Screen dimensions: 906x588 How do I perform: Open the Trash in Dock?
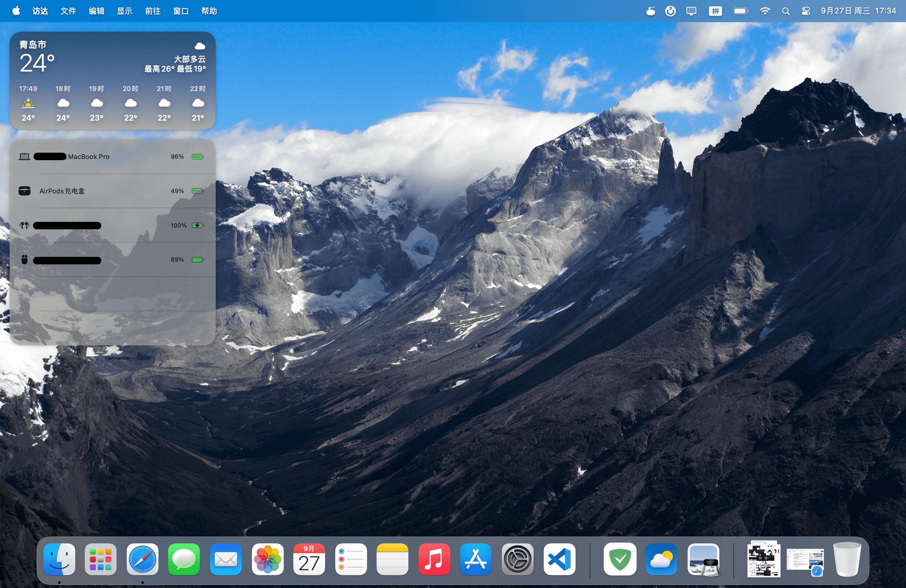[x=847, y=559]
